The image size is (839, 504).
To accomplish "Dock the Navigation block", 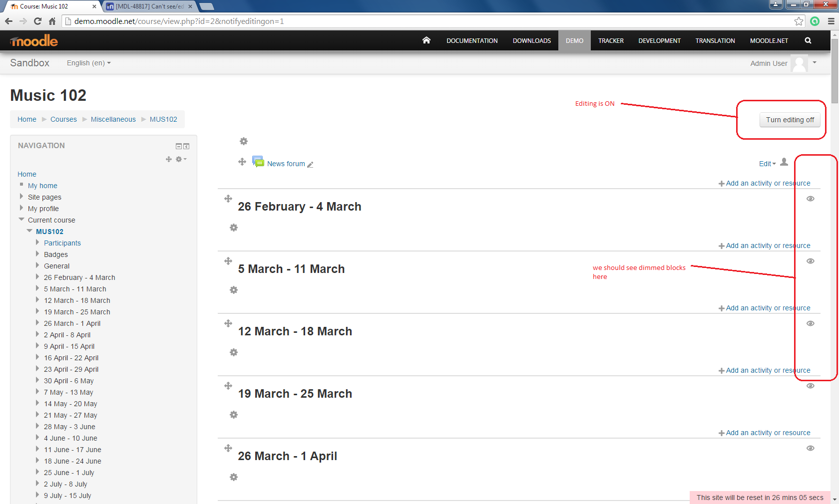I will pos(186,146).
